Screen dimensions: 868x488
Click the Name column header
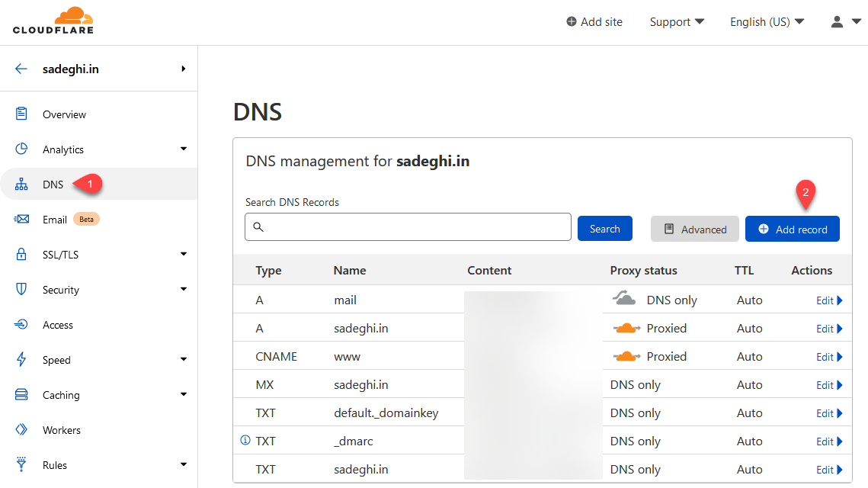[x=349, y=271]
